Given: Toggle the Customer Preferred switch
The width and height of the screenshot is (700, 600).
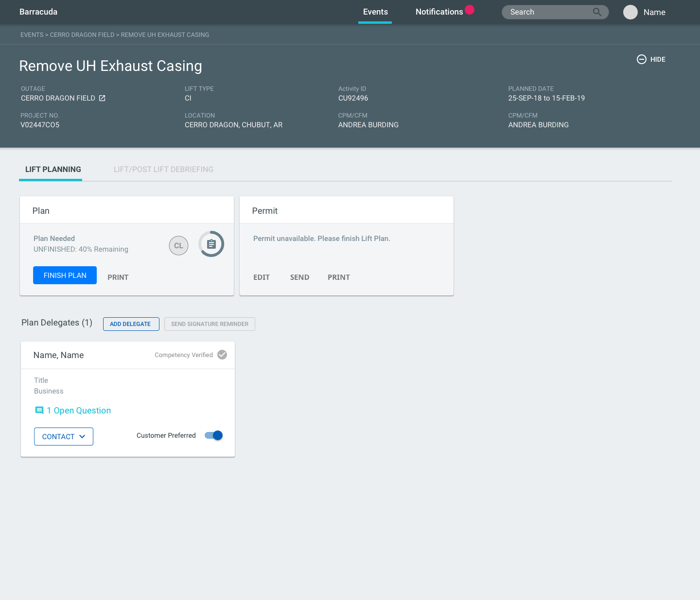Looking at the screenshot, I should [214, 435].
